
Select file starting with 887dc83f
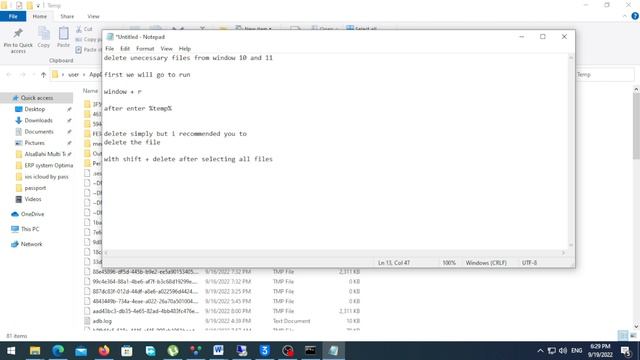(145, 291)
